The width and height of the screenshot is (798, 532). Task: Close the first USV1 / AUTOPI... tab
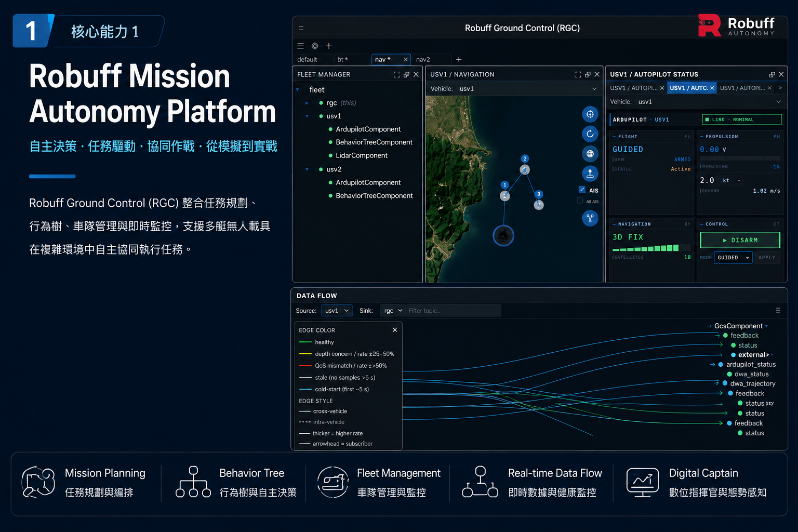point(662,88)
